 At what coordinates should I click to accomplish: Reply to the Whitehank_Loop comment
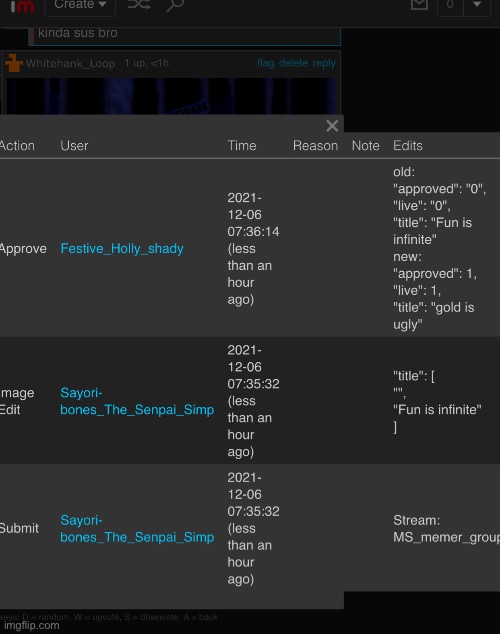(x=324, y=63)
